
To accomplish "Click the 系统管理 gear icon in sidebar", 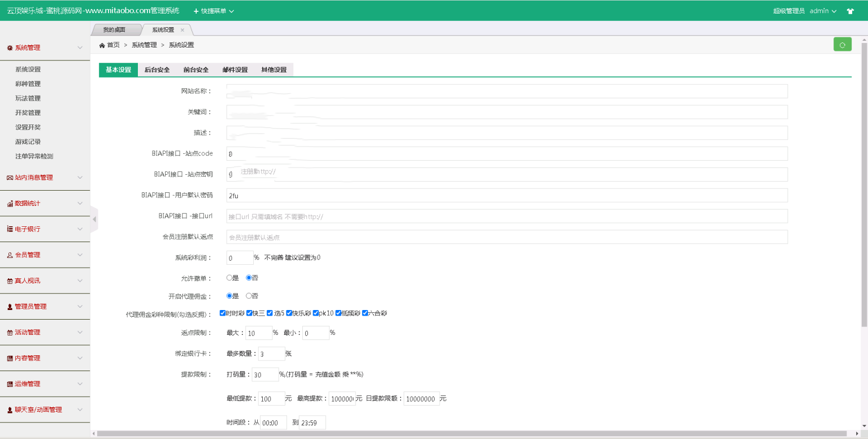I will [10, 48].
